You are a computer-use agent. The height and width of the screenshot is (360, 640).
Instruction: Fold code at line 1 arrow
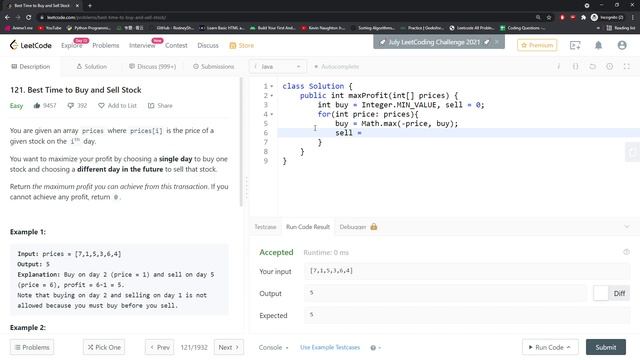point(272,86)
